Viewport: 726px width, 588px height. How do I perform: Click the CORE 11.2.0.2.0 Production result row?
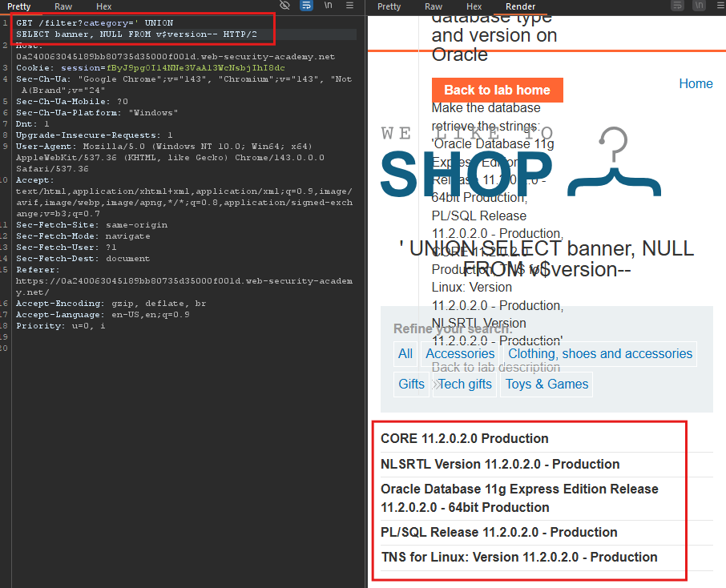[x=465, y=438]
